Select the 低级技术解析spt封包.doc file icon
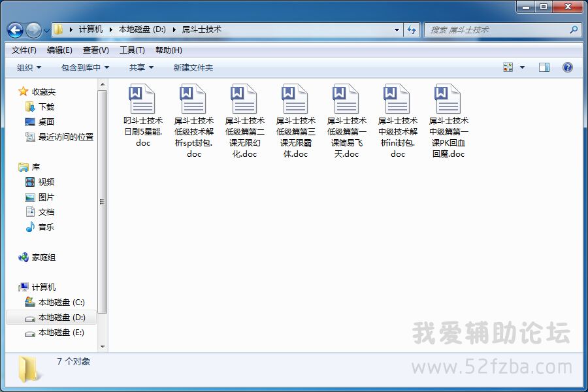The width and height of the screenshot is (588, 392). (193, 99)
